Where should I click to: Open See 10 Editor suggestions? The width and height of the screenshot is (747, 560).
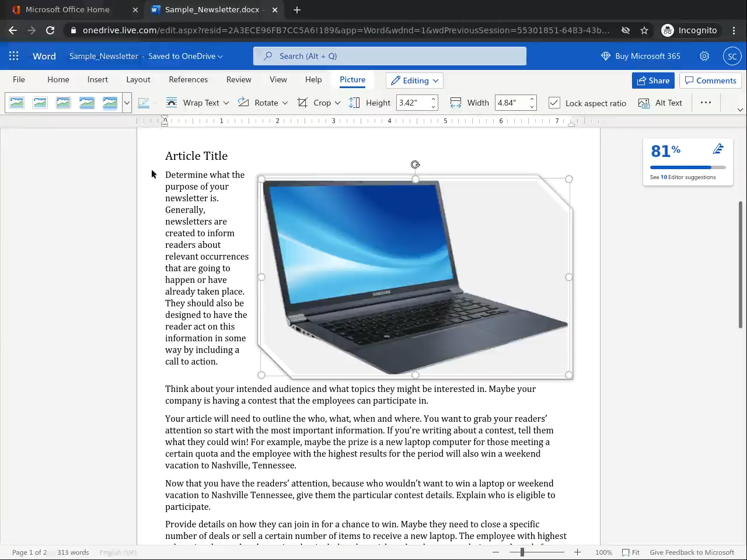[683, 177]
